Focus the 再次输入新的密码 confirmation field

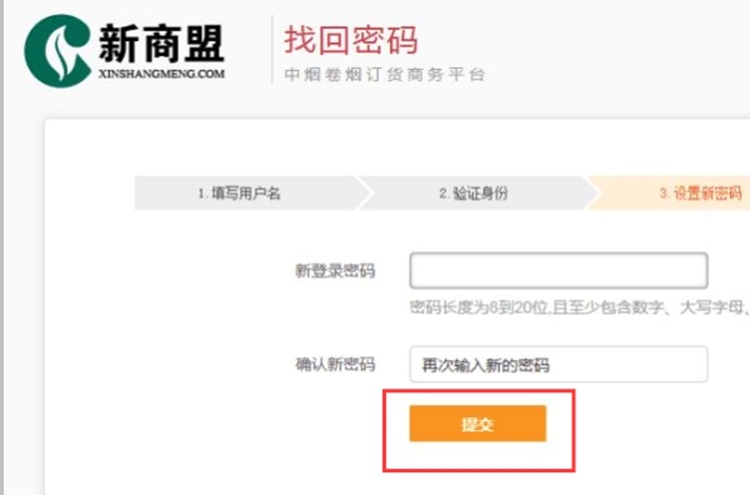[559, 364]
